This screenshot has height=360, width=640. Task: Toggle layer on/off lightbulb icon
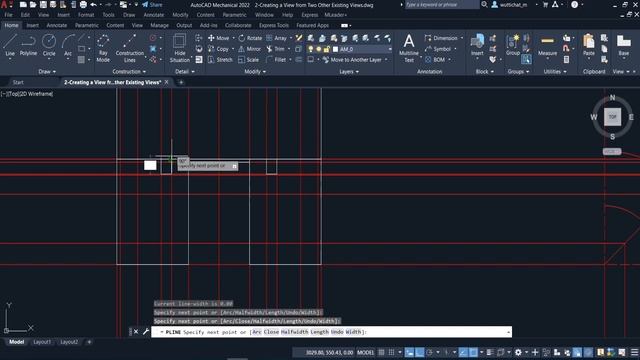tap(311, 49)
